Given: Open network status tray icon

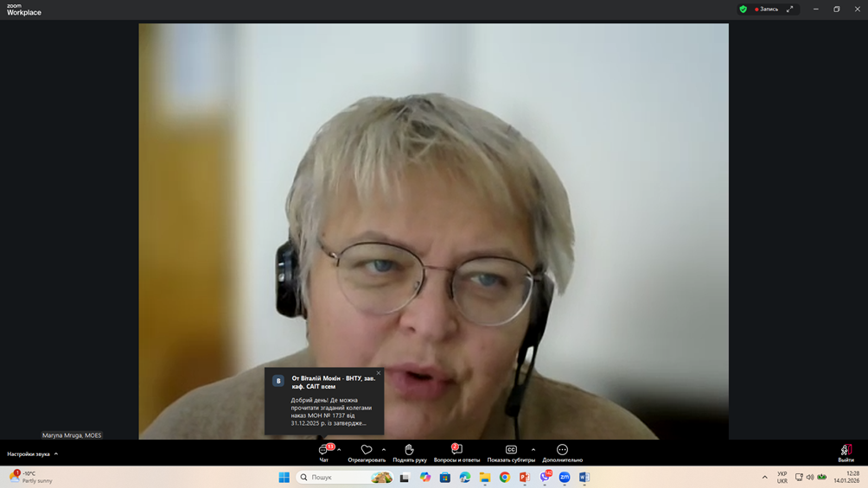Looking at the screenshot, I should click(x=799, y=477).
